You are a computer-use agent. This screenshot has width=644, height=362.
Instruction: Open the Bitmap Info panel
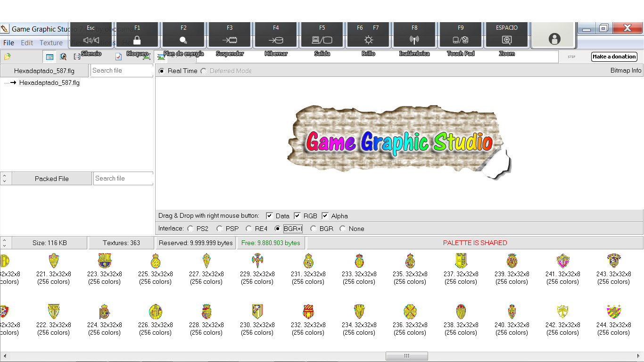coord(626,71)
